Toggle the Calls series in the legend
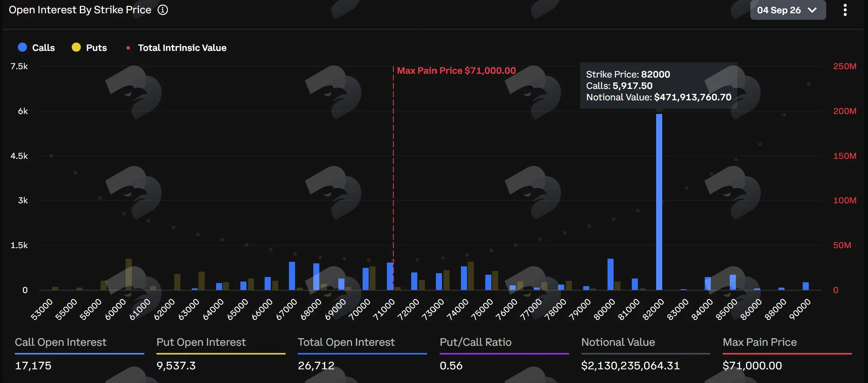This screenshot has width=868, height=383. [36, 47]
